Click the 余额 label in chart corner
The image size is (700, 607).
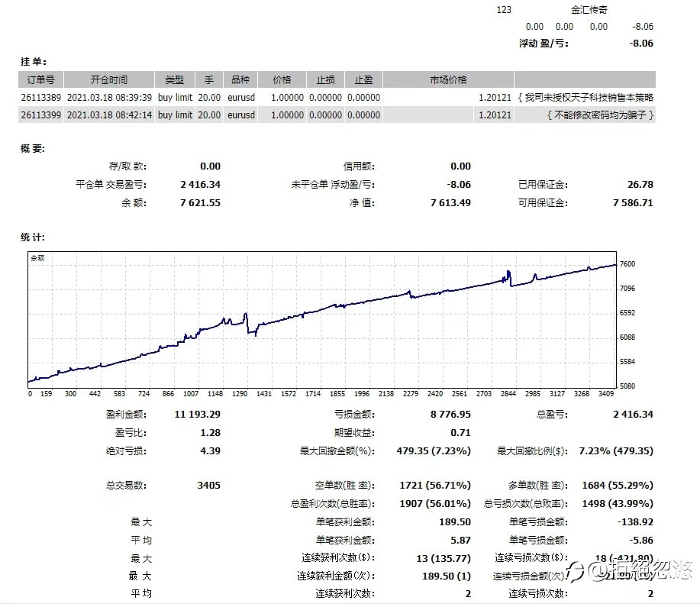pos(37,258)
